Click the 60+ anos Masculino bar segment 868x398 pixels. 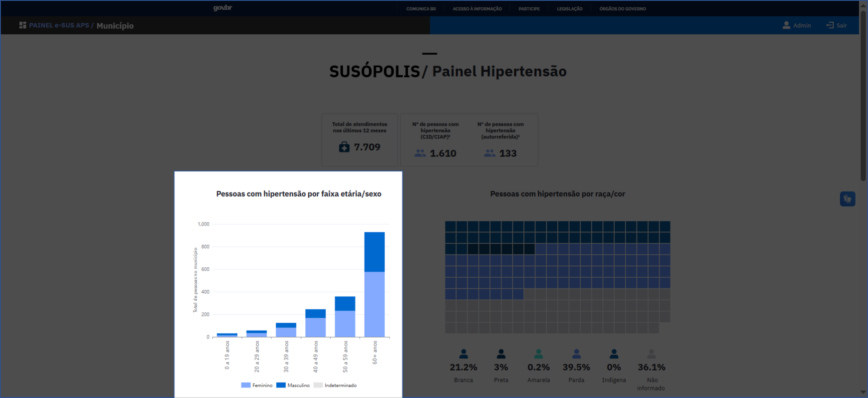click(x=374, y=252)
